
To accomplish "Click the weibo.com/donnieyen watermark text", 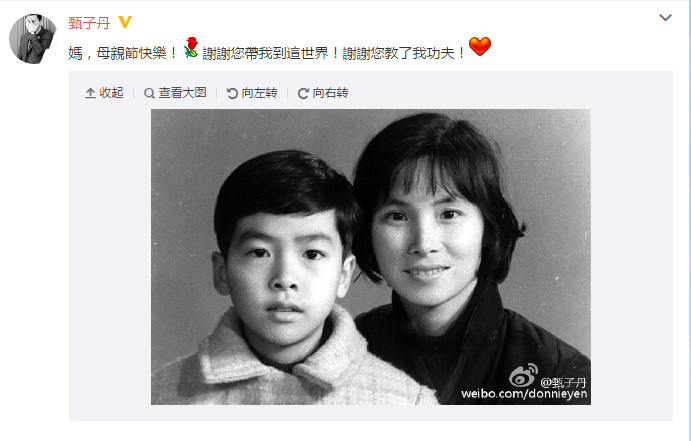I will 524,393.
